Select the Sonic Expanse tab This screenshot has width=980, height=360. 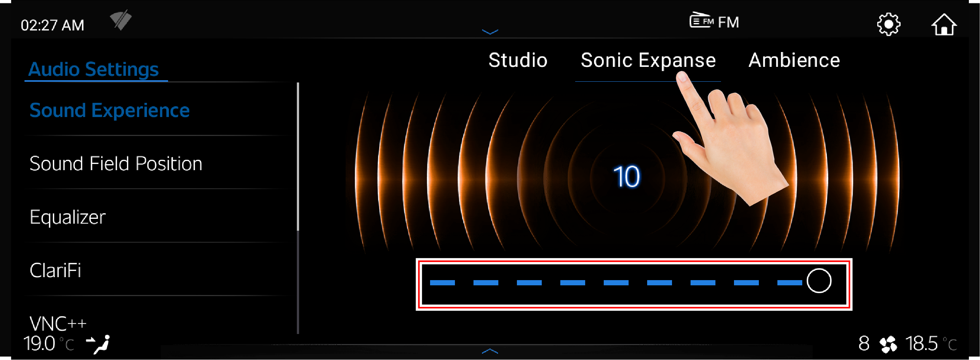[648, 61]
